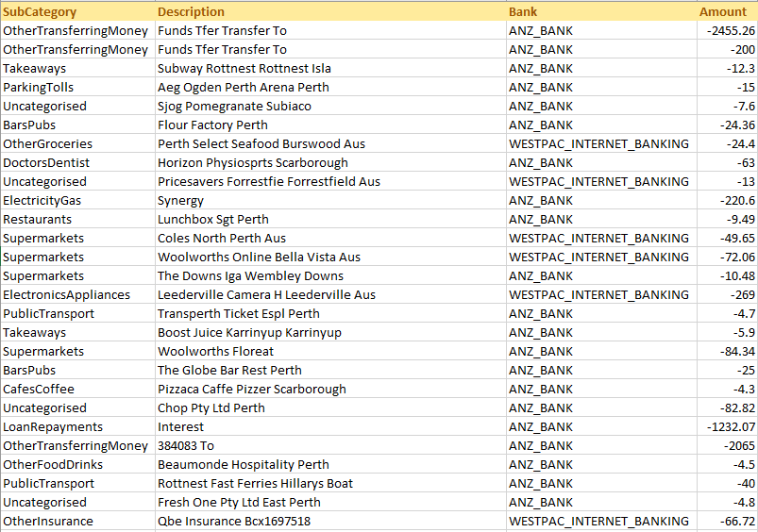Click the ElectronicsAppliances subcategory cell
Screen dimensions: 758x532
pyautogui.click(x=77, y=294)
